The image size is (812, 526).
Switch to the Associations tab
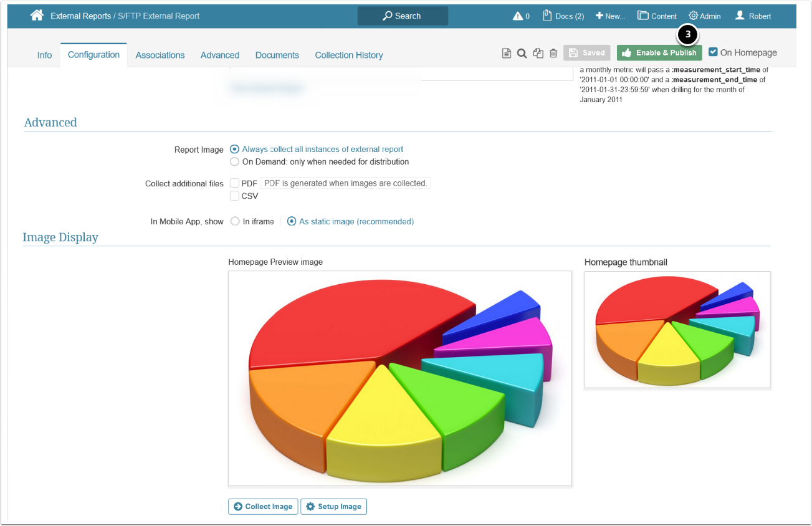(x=160, y=55)
